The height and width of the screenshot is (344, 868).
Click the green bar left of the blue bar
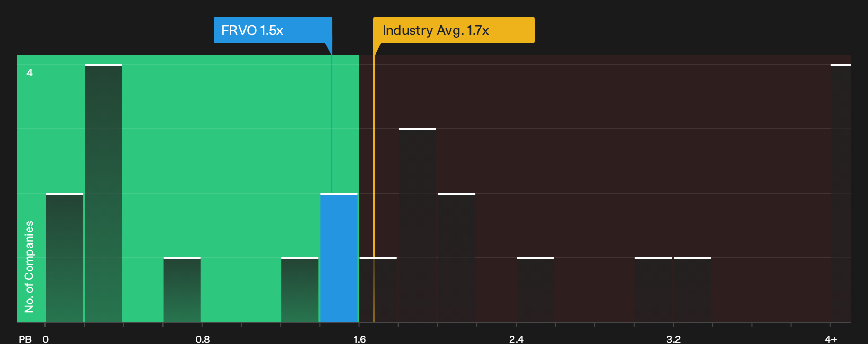300,290
